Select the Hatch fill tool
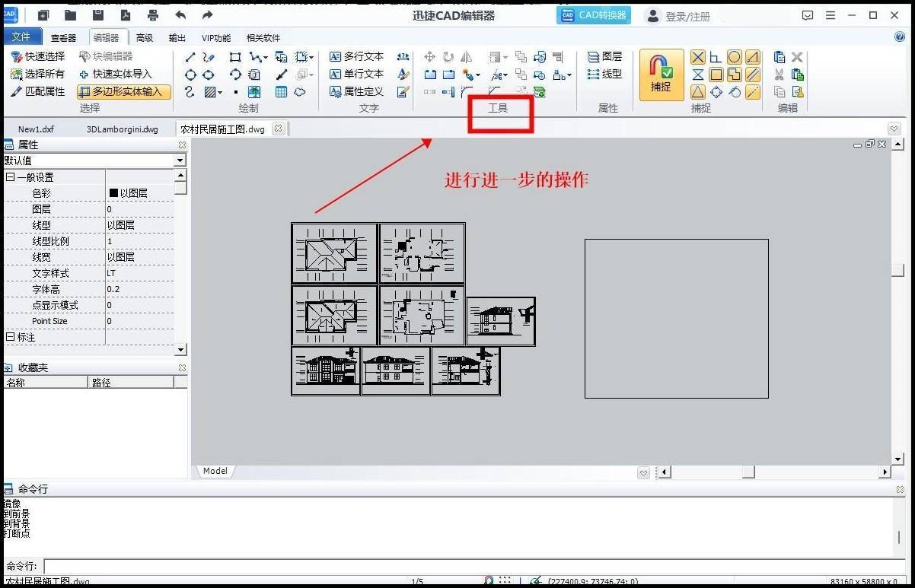 pos(209,91)
